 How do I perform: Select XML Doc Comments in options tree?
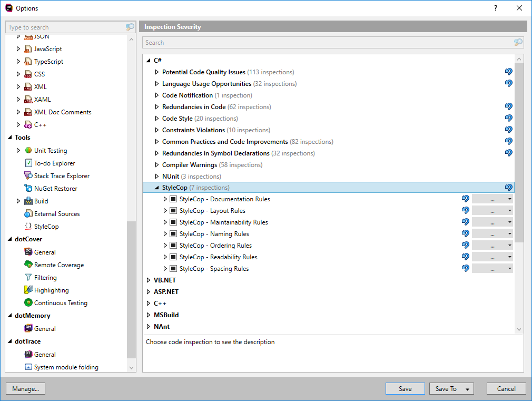(x=63, y=112)
